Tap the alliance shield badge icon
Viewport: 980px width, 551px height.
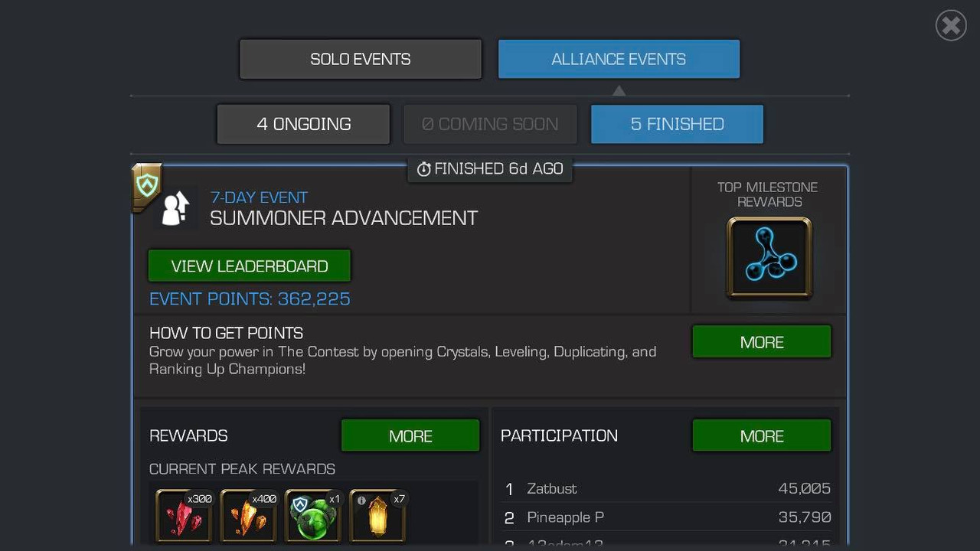tap(147, 185)
